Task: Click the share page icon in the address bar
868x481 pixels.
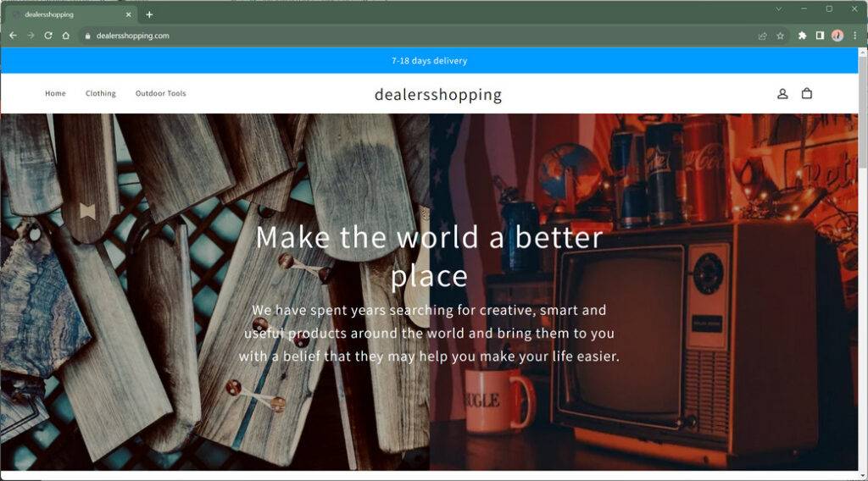Action: click(x=762, y=36)
